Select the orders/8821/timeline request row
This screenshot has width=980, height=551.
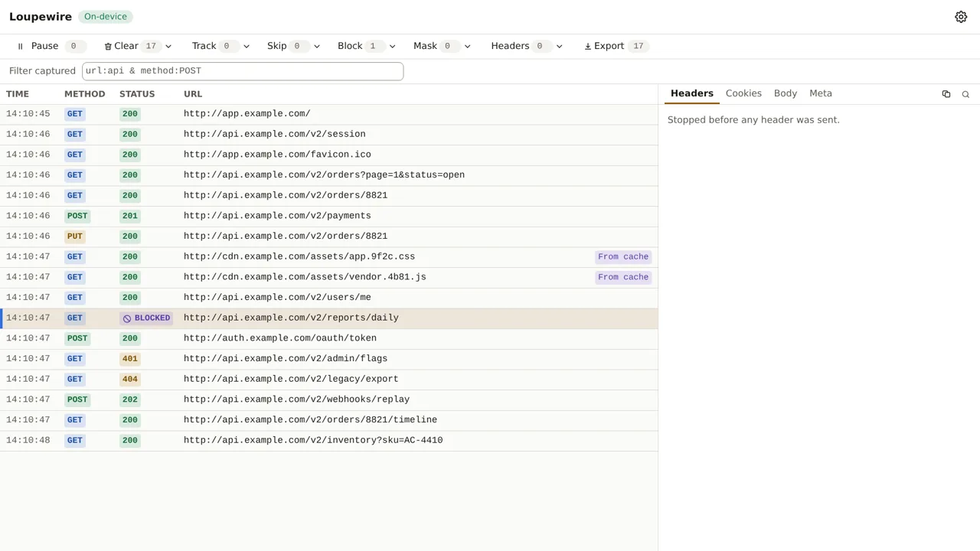[329, 420]
